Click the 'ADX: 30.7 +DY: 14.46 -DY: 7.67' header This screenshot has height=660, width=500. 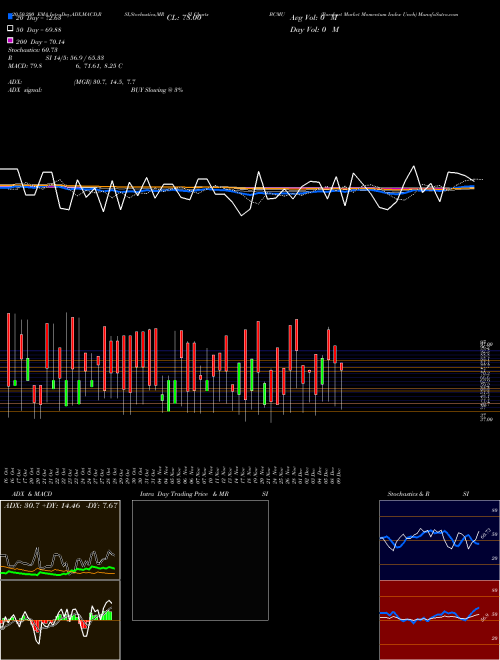tap(61, 506)
